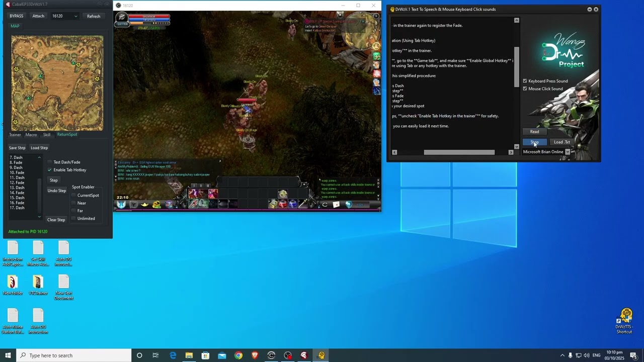Click the Save Step button
The image size is (644, 362).
click(x=17, y=148)
